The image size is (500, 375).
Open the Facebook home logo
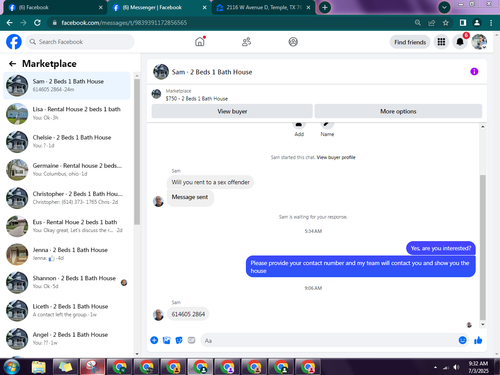(14, 42)
